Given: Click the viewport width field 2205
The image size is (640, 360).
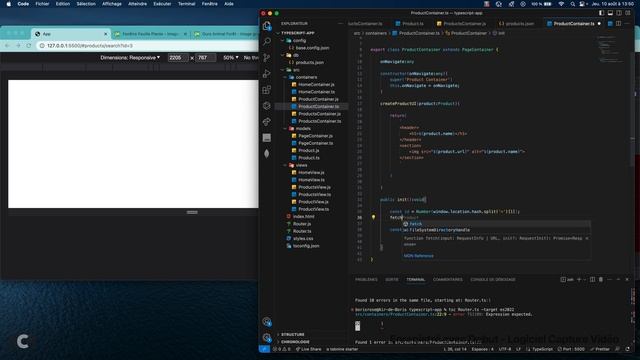Looking at the screenshot, I should (x=178, y=58).
